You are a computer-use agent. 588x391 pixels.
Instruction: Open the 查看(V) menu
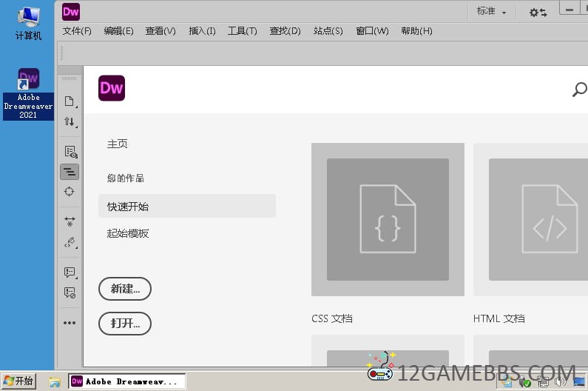(160, 31)
